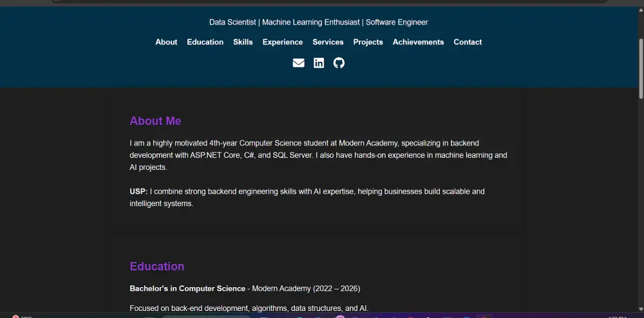Open the LinkedIn profile icon
644x318 pixels.
coord(319,63)
